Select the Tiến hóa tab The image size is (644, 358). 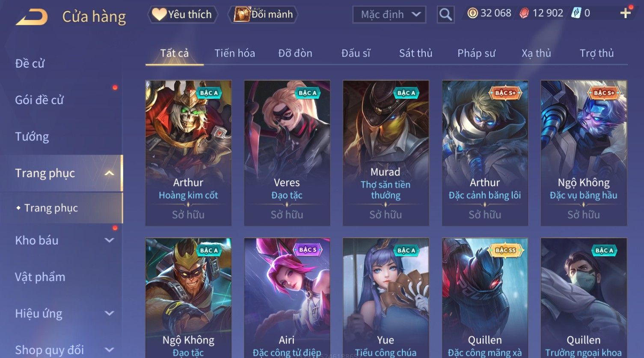point(234,53)
